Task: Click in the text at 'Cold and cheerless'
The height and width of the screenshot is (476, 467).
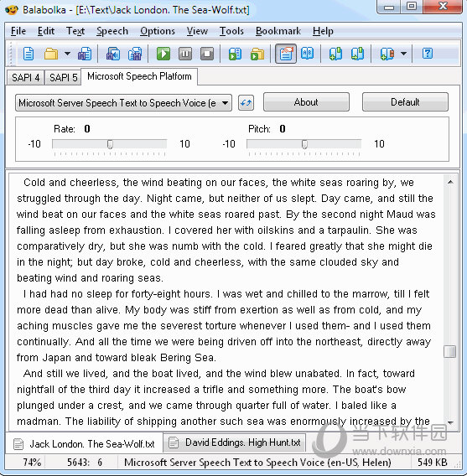Action: (70, 183)
